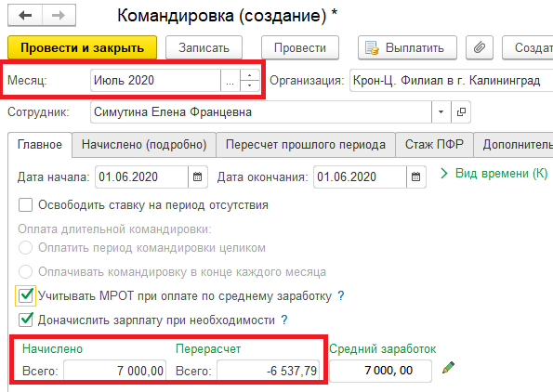Screen dimensions: 553x392
Task: Open calendar for Дата начала
Action: [197, 176]
